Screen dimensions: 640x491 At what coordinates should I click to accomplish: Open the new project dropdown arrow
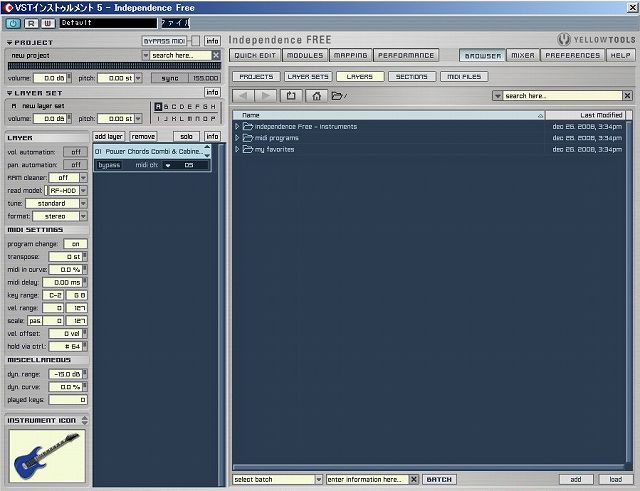point(145,55)
